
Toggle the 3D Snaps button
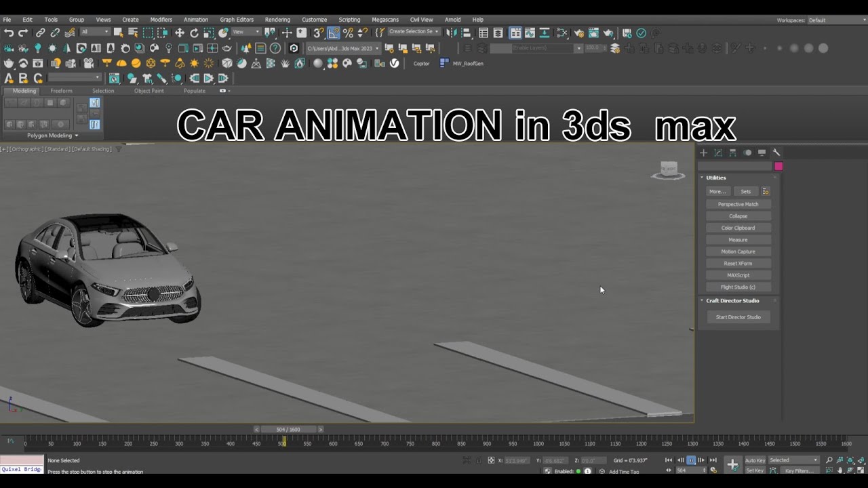coord(319,33)
